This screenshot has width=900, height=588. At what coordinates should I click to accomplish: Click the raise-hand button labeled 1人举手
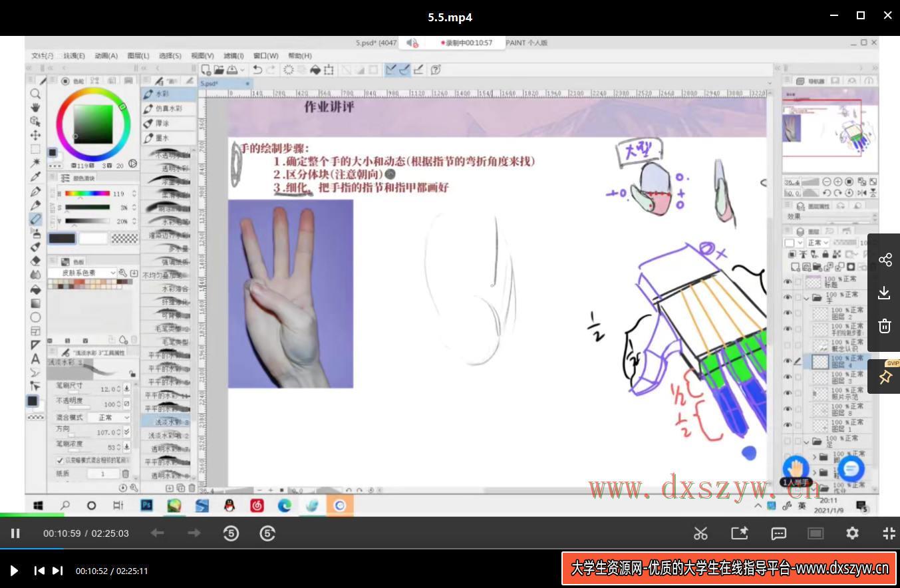tap(796, 470)
